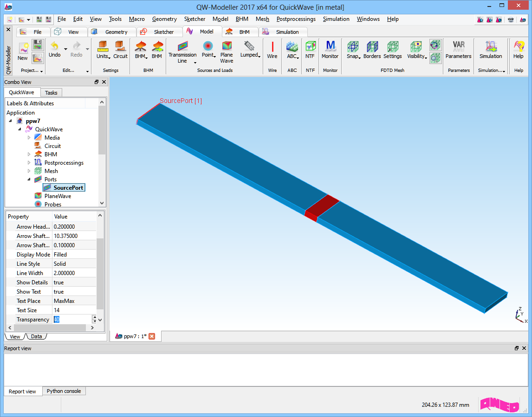Click the Display Mode value "Filled"

pos(60,255)
